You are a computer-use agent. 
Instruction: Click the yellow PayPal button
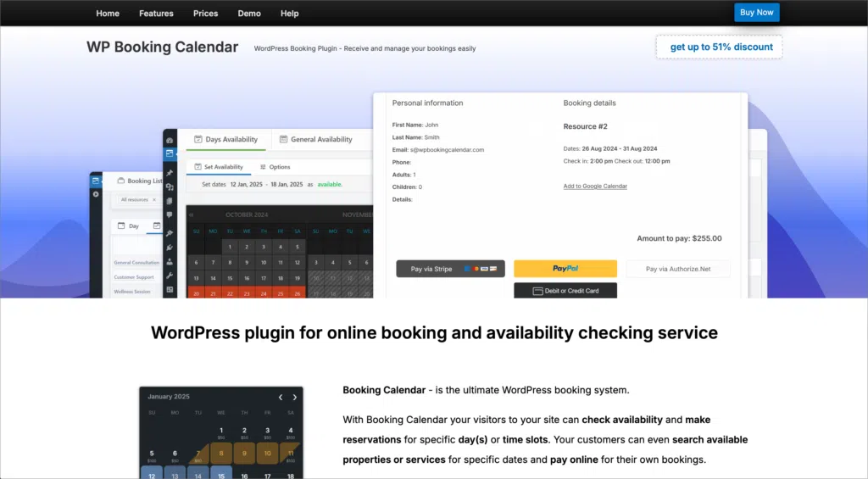[565, 269]
